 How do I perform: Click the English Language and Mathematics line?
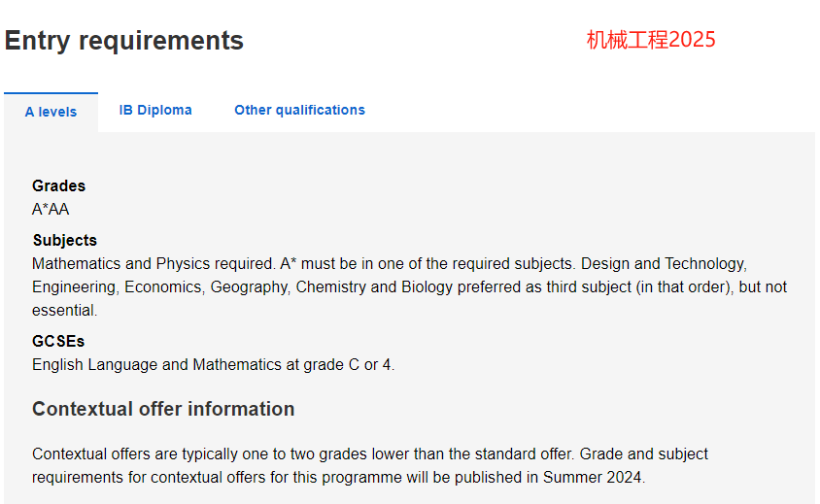214,364
